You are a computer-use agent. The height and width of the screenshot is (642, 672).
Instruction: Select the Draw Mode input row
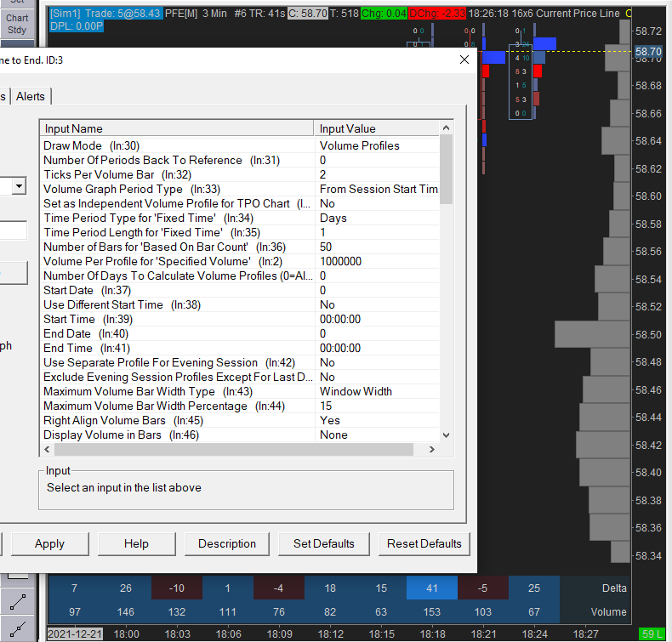point(240,145)
